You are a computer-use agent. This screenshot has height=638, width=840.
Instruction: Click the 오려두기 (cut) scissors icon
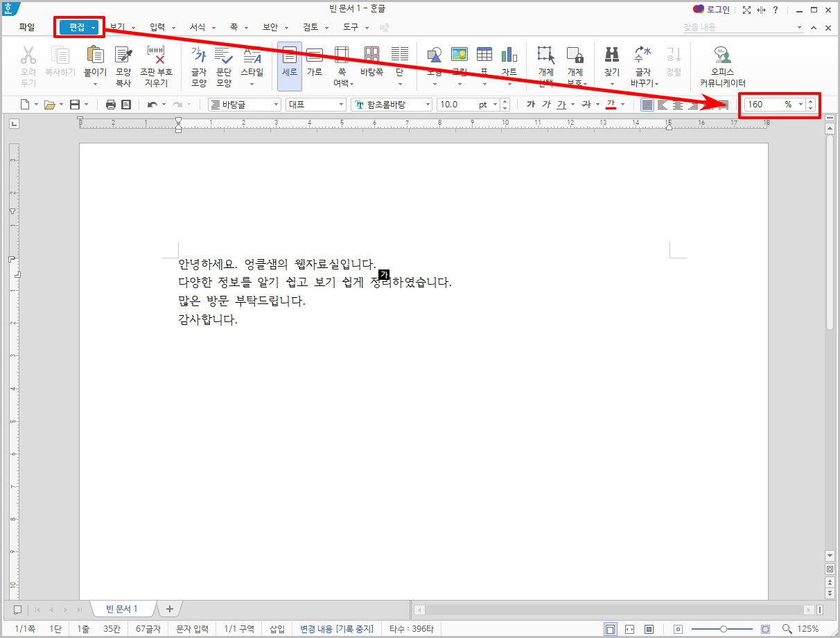[x=28, y=55]
